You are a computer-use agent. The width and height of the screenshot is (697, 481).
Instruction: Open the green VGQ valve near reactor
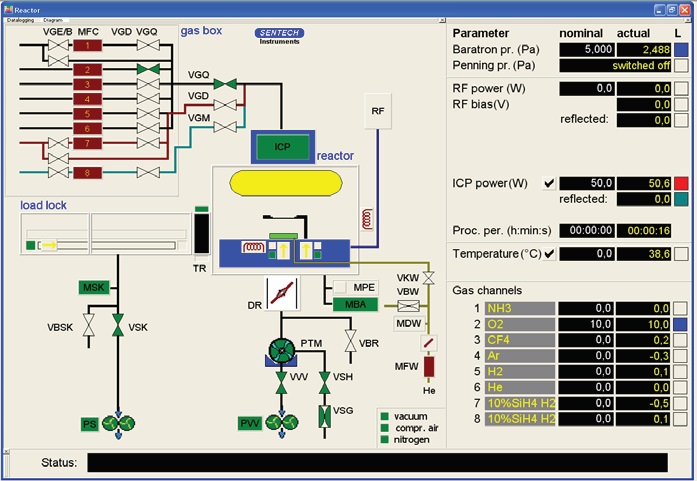pos(225,84)
